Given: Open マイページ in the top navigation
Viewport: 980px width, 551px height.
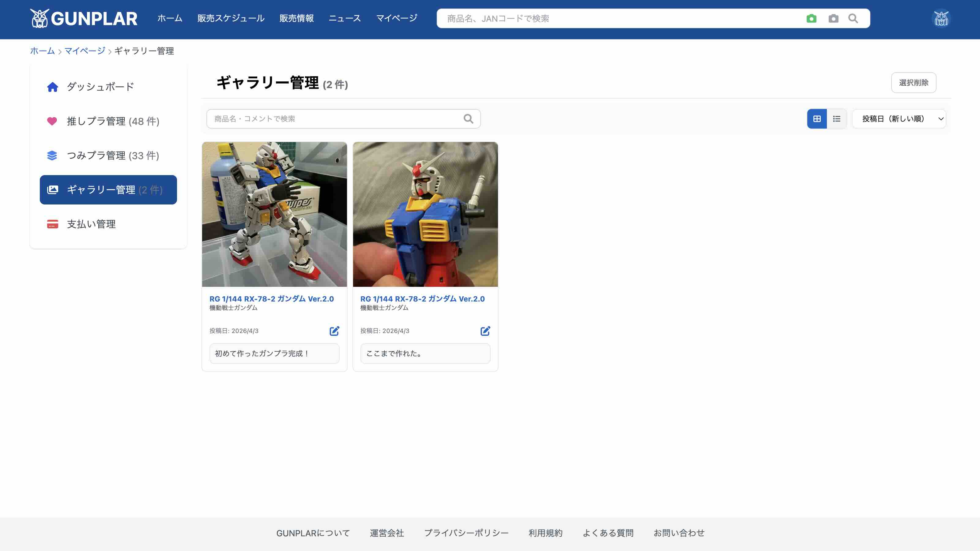Looking at the screenshot, I should (397, 18).
